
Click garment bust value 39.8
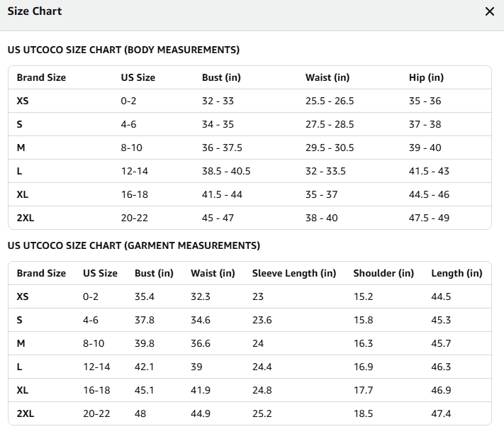click(x=145, y=343)
